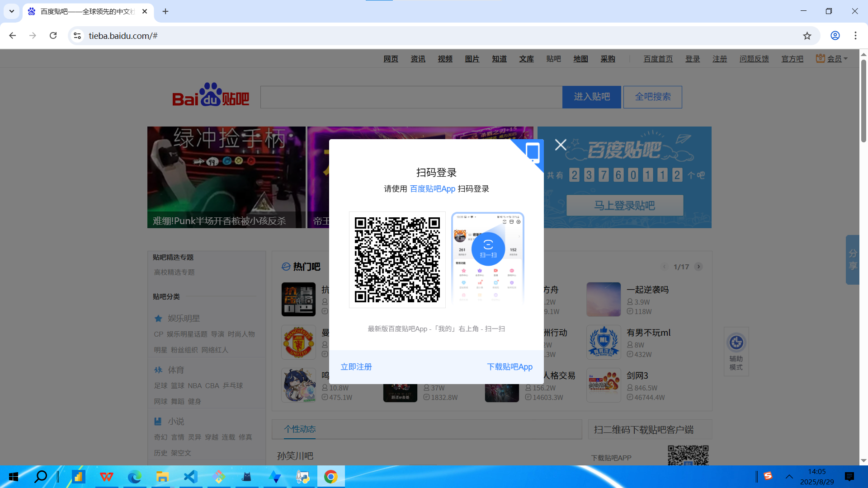Go to previous page of 热门吧
The image size is (868, 488).
(x=664, y=267)
